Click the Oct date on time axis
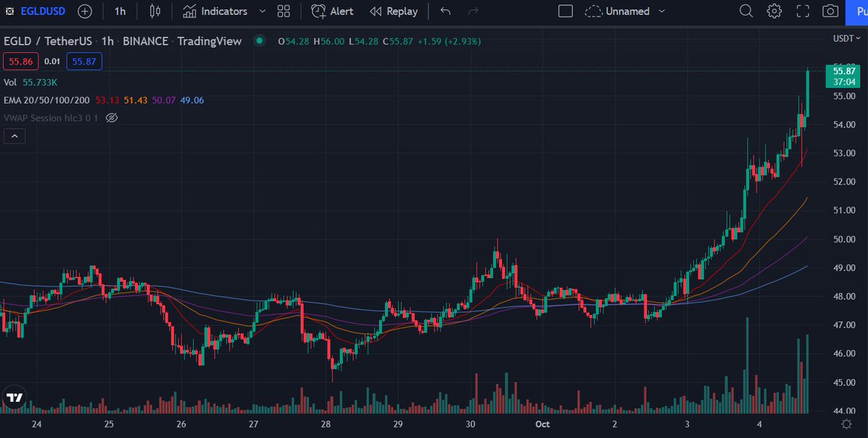Screen dimensions: 868x438 [x=542, y=424]
